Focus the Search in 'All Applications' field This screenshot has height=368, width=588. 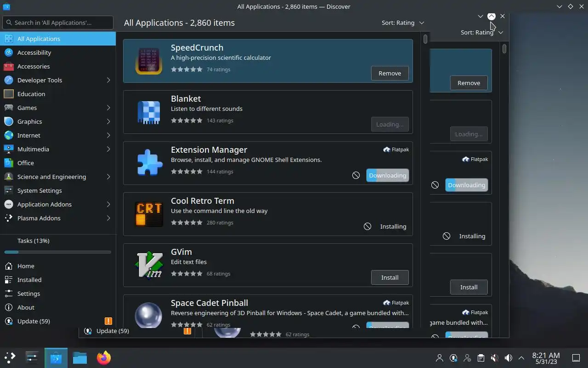(x=58, y=23)
